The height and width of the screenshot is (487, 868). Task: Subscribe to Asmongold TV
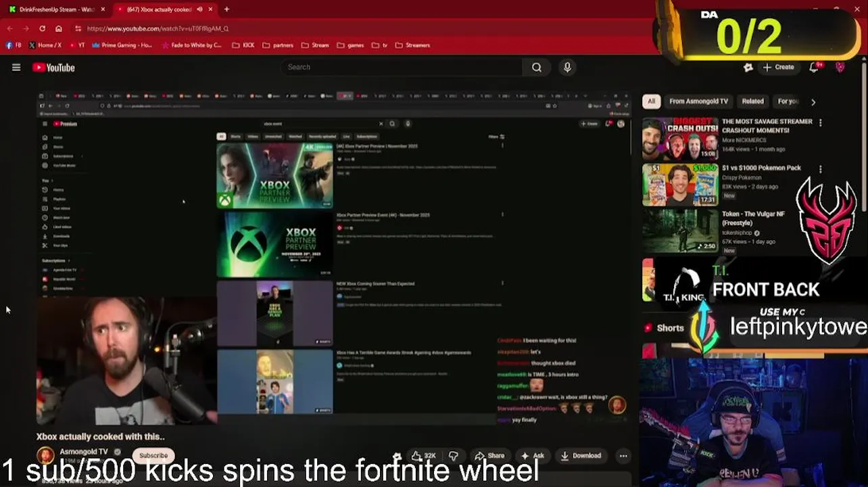coord(153,455)
